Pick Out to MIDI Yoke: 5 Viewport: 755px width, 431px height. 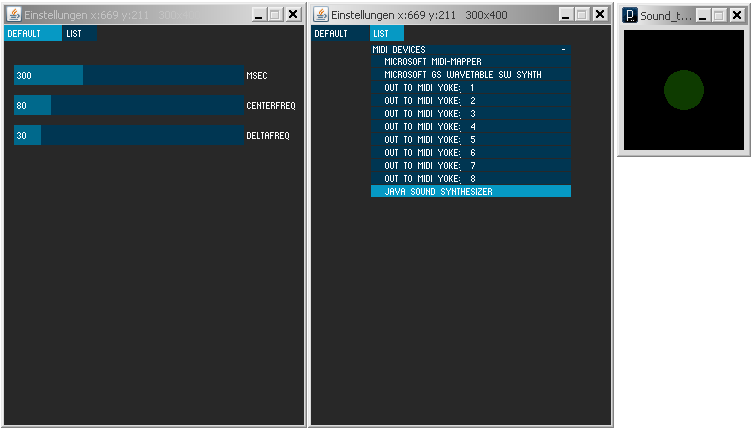pos(470,140)
